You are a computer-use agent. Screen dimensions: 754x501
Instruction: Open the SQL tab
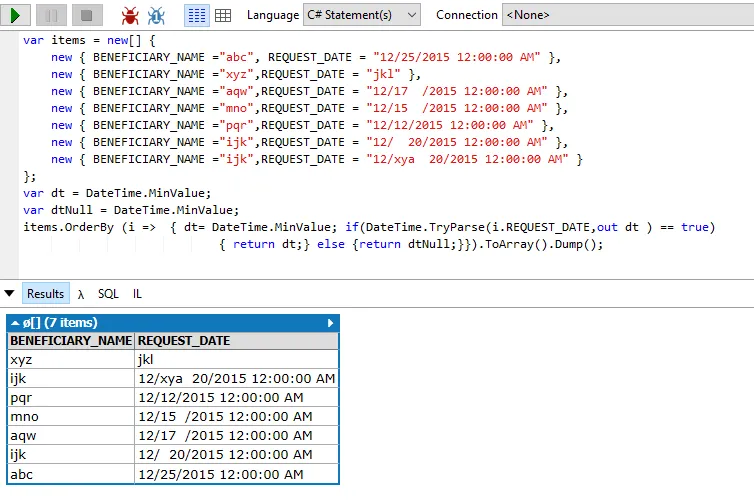pos(108,293)
